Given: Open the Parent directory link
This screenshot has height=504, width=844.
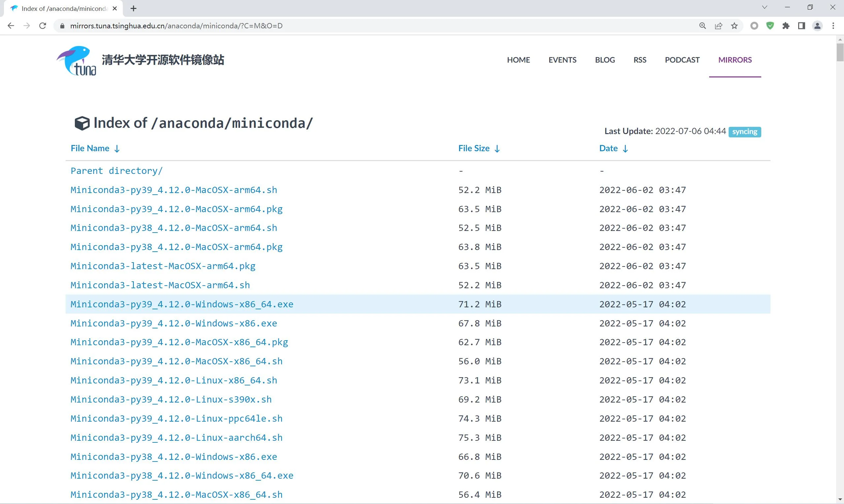Looking at the screenshot, I should (117, 171).
